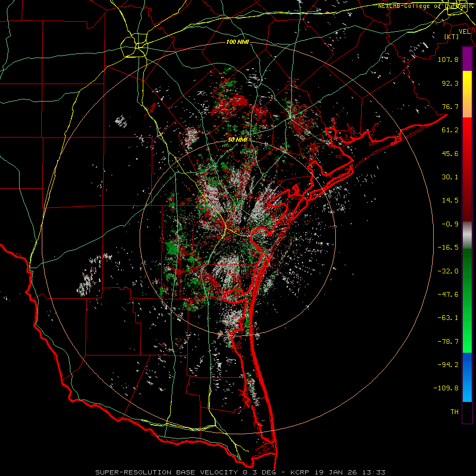The width and height of the screenshot is (476, 476).
Task: Click the Super-Resolution Base Velocity caption
Action: [x=241, y=472]
